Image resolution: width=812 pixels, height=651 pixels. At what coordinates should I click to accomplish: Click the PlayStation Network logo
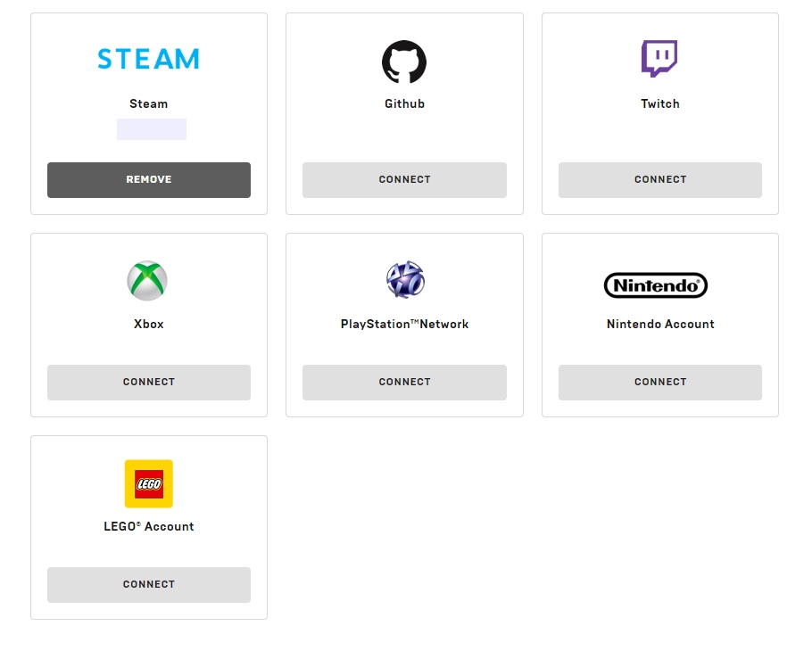(x=404, y=279)
